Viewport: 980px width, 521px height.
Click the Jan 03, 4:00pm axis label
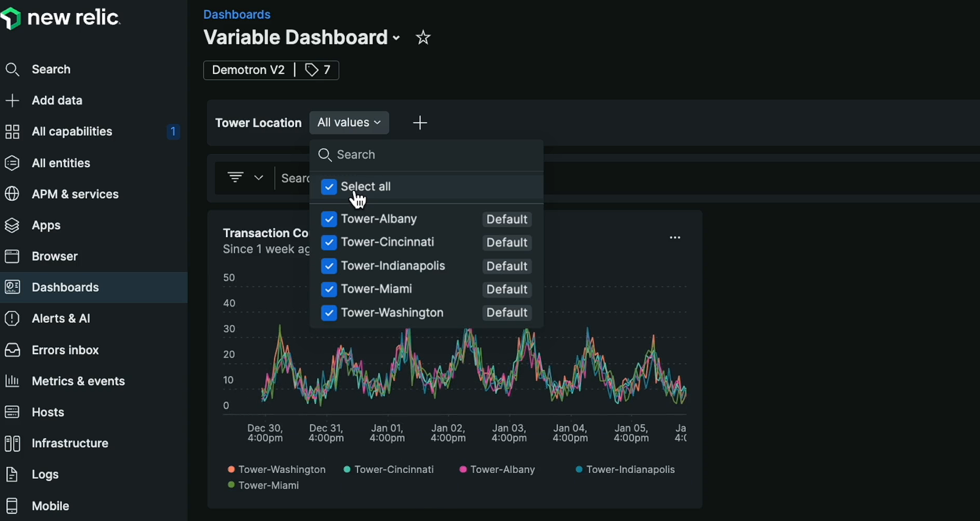coord(509,433)
